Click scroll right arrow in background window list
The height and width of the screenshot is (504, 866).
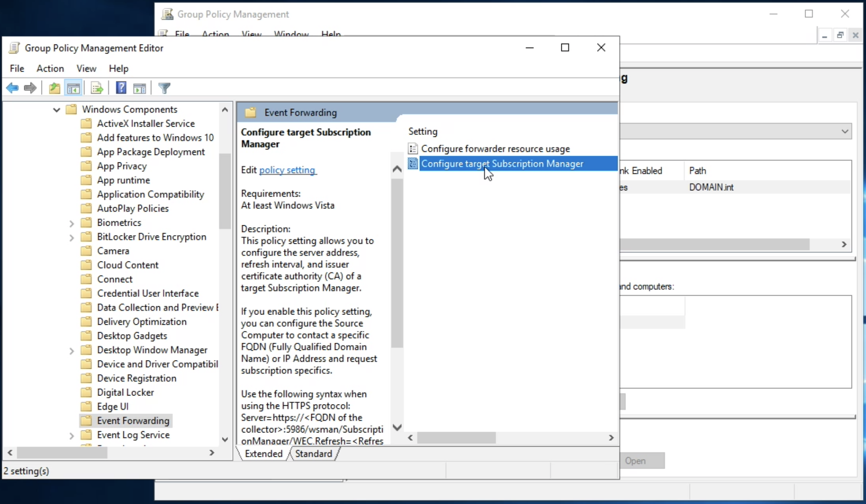tap(844, 244)
